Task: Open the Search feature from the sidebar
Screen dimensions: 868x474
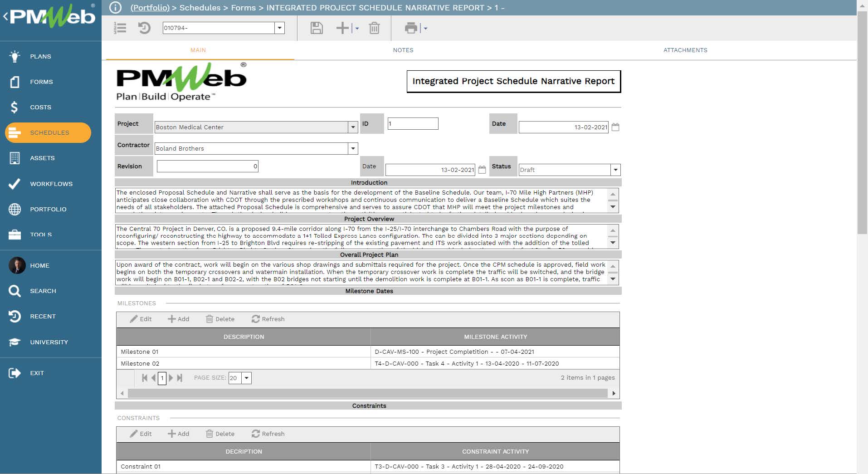Action: [15, 291]
